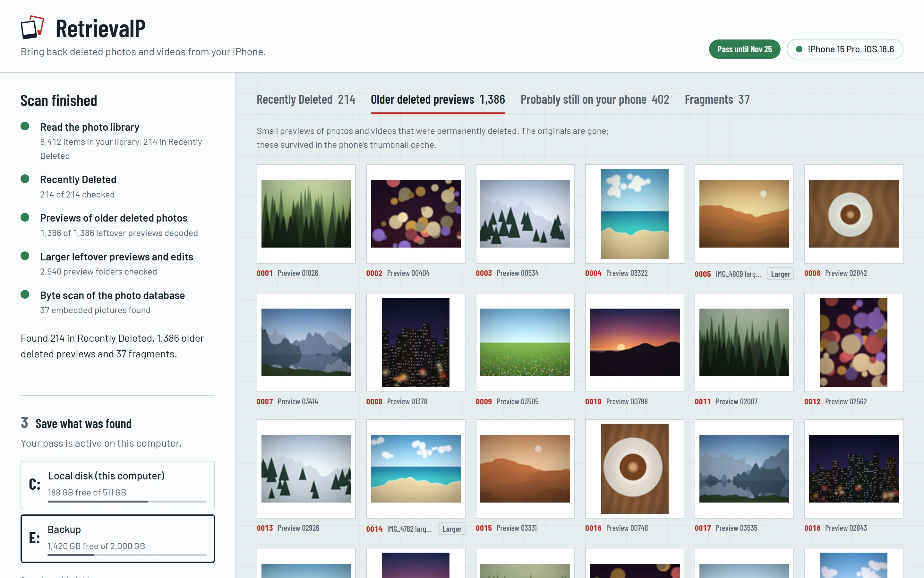Open beach thumbnail IMG_4782
Viewport: 924px width, 578px height.
point(415,469)
